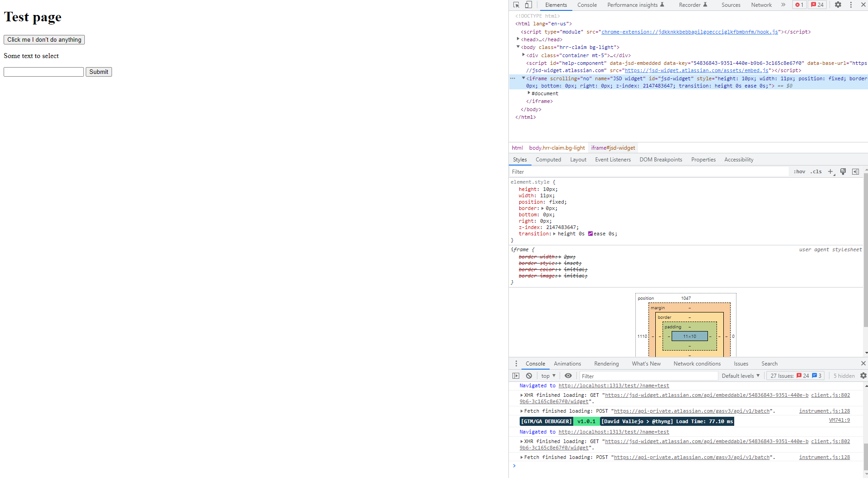
Task: Click the 'Click me I don't do anything' button
Action: (x=44, y=39)
